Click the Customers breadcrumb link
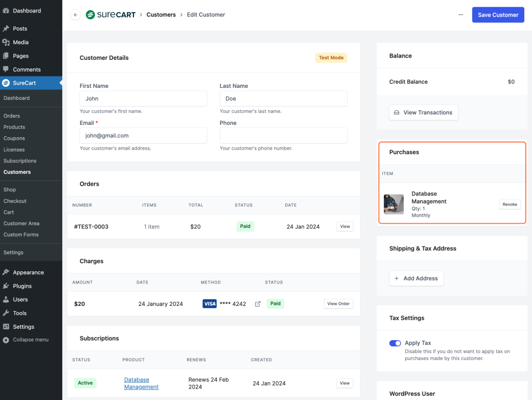532x400 pixels. (x=161, y=15)
